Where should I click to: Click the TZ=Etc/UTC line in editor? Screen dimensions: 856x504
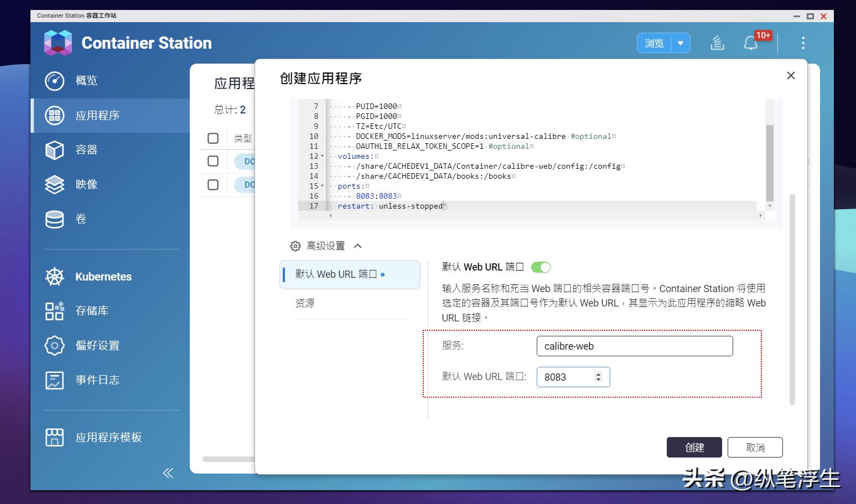tap(378, 126)
